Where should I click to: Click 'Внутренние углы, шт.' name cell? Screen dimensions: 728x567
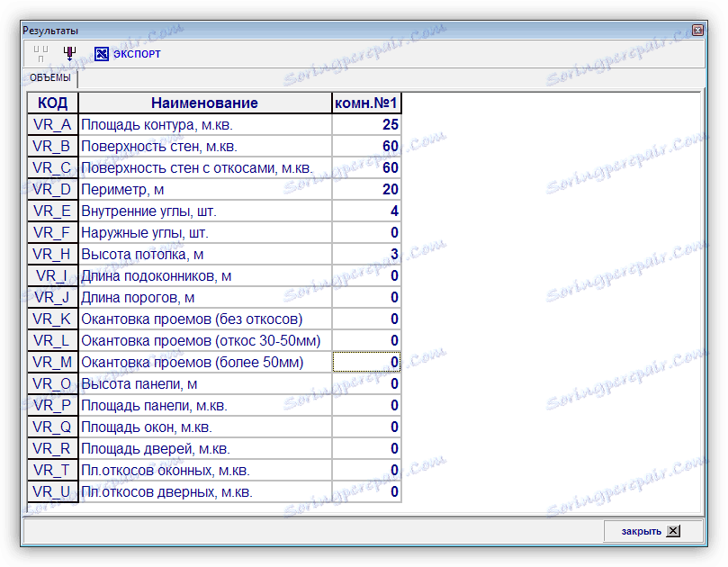pyautogui.click(x=205, y=211)
